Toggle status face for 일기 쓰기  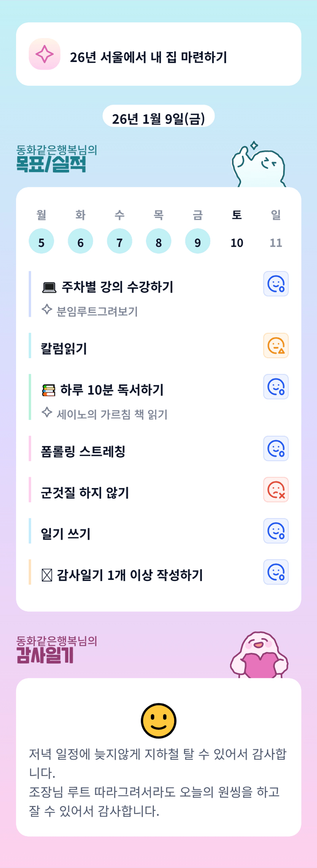[276, 531]
